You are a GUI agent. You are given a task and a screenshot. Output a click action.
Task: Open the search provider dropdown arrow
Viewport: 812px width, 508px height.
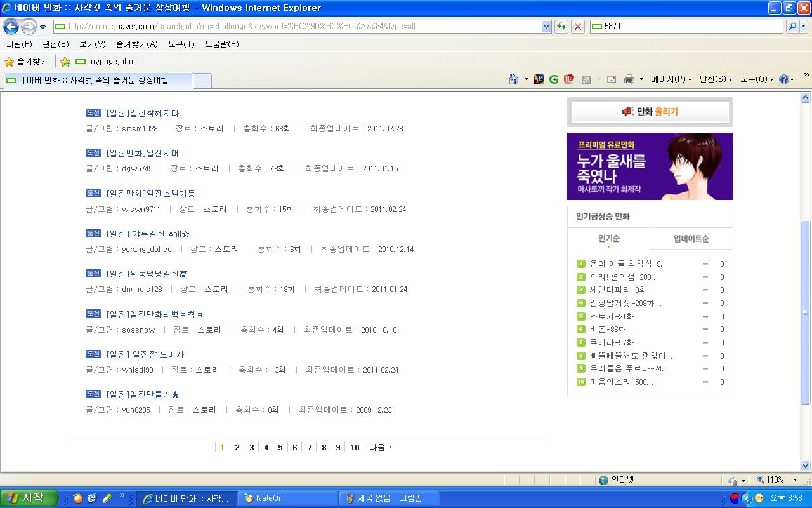pyautogui.click(x=803, y=27)
